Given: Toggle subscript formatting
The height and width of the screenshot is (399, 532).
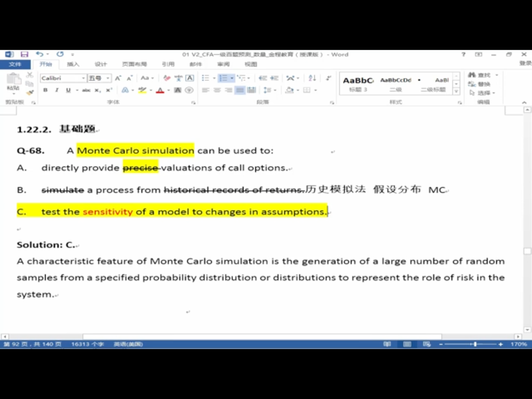Looking at the screenshot, I should (98, 90).
